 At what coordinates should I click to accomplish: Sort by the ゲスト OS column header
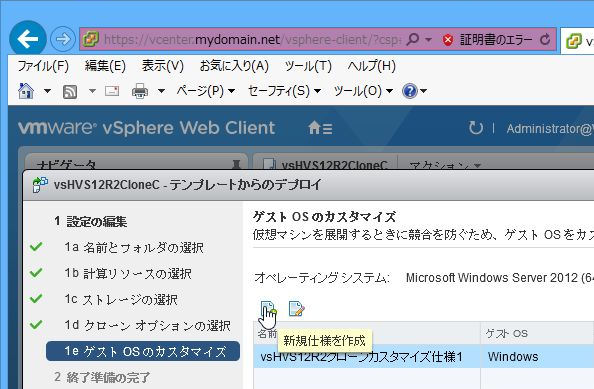[x=537, y=333]
